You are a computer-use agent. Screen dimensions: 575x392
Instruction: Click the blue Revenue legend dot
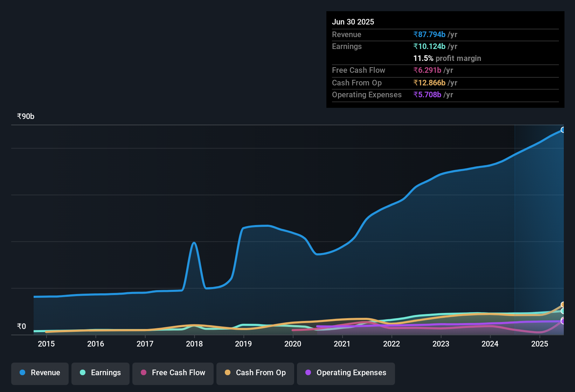pyautogui.click(x=22, y=373)
